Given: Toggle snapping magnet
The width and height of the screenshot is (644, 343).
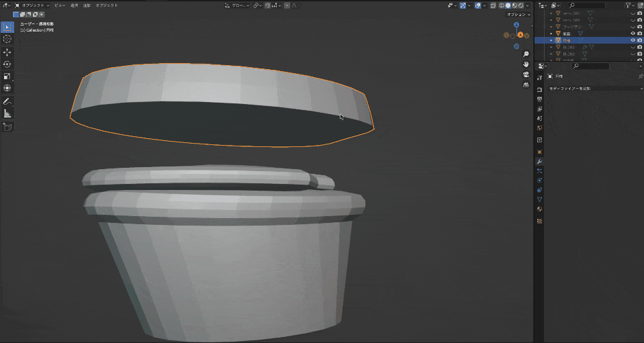Looking at the screenshot, I should pos(268,5).
